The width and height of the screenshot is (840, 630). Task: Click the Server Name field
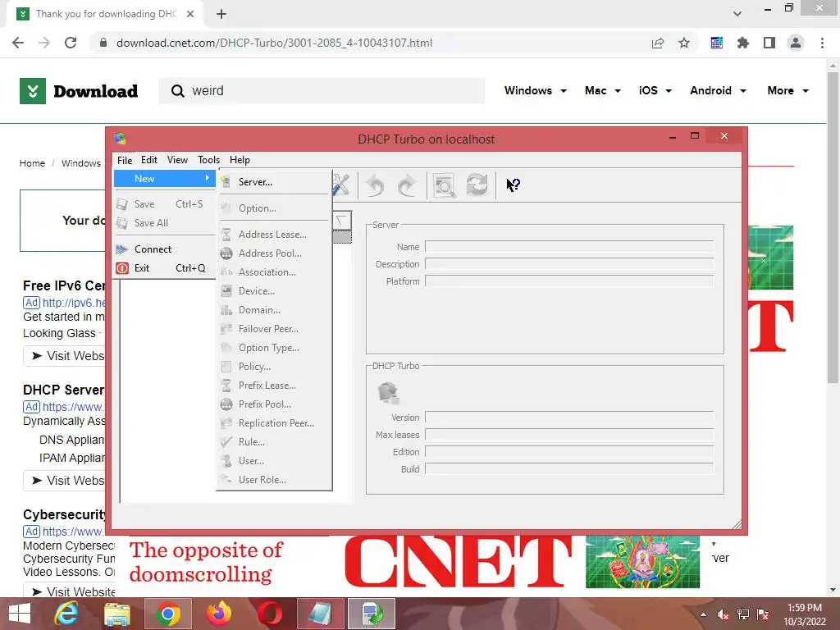click(569, 246)
